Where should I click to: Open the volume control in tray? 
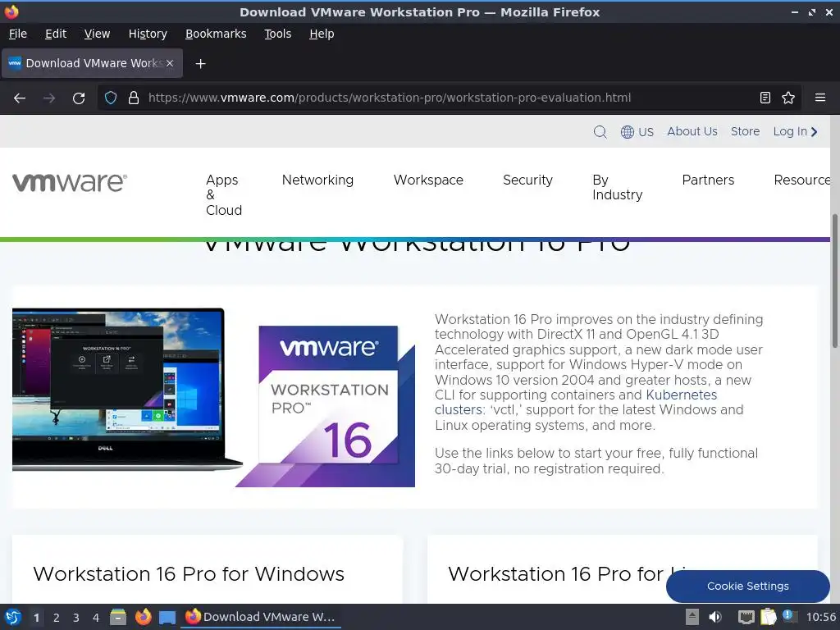point(715,617)
